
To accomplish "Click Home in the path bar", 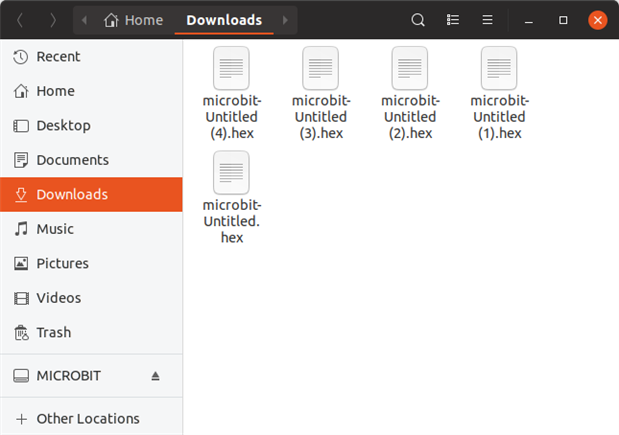I will [134, 20].
